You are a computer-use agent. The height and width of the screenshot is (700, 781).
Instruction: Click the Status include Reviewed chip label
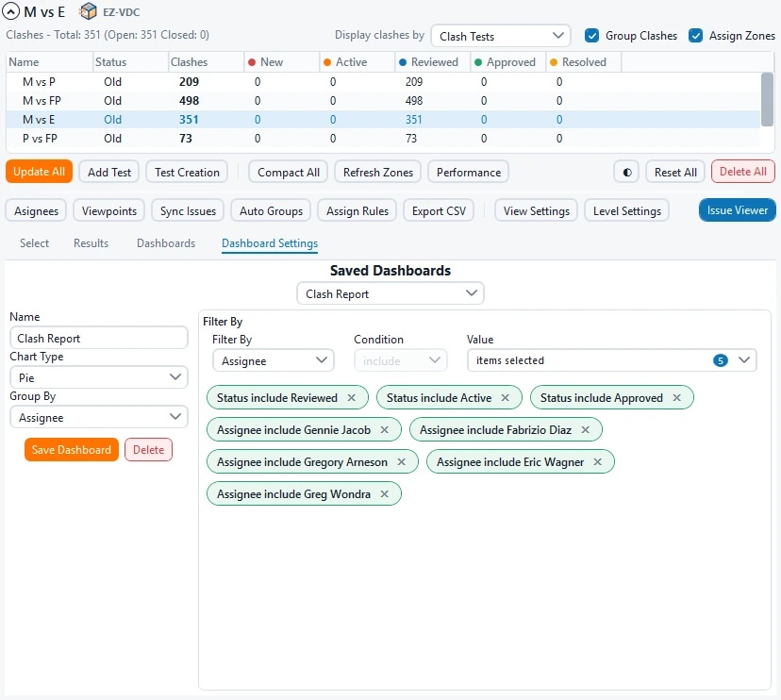(277, 397)
